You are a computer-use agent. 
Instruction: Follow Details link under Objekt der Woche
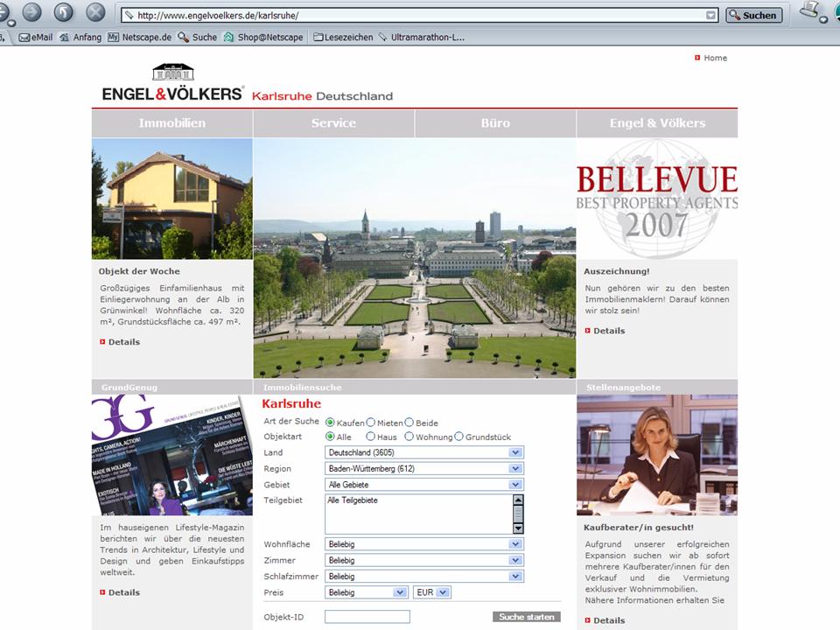tap(123, 342)
